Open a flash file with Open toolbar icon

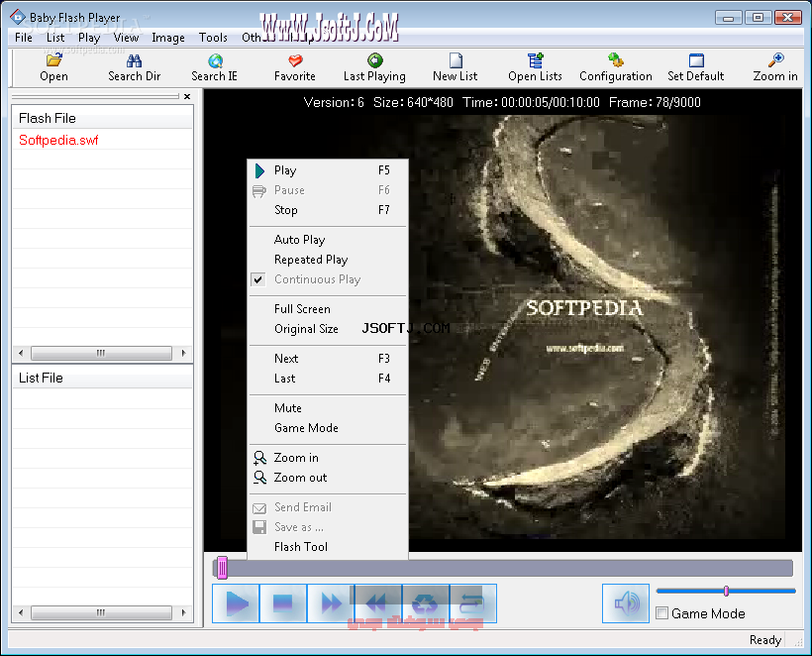point(53,68)
